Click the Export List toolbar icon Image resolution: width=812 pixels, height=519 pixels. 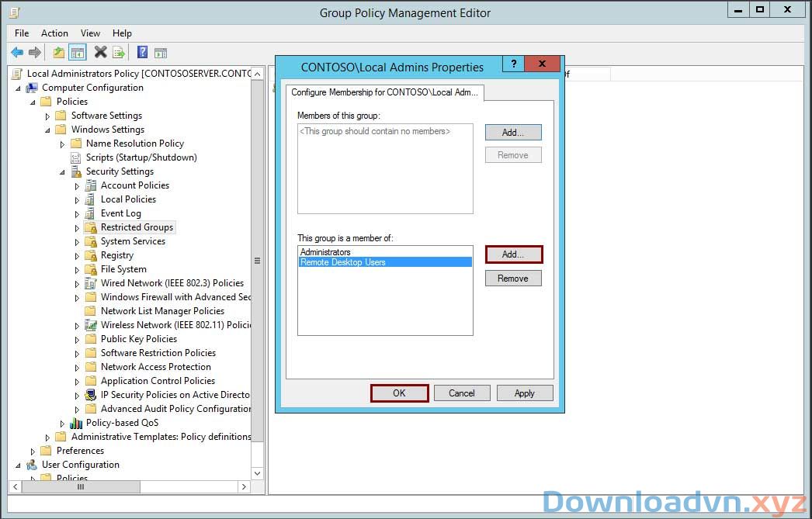119,52
